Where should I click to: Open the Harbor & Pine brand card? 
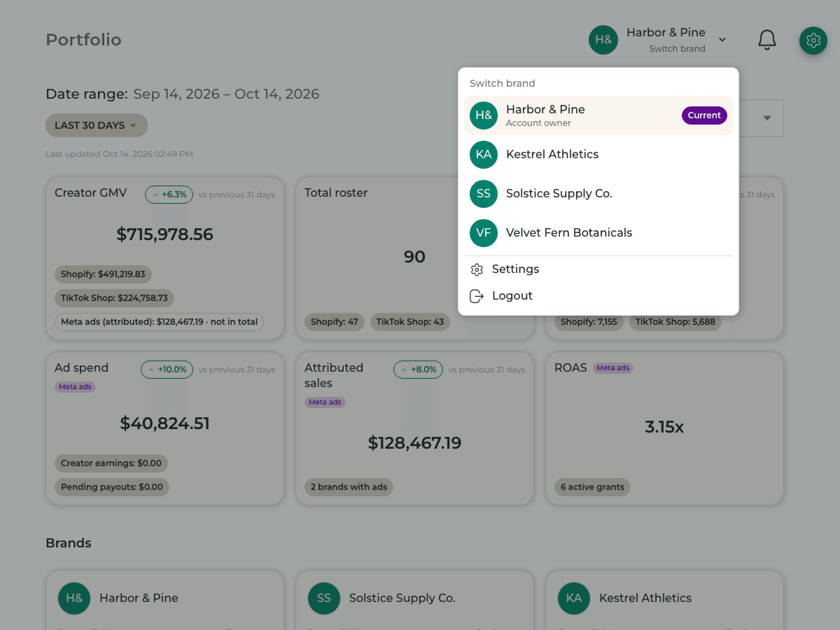tap(165, 600)
